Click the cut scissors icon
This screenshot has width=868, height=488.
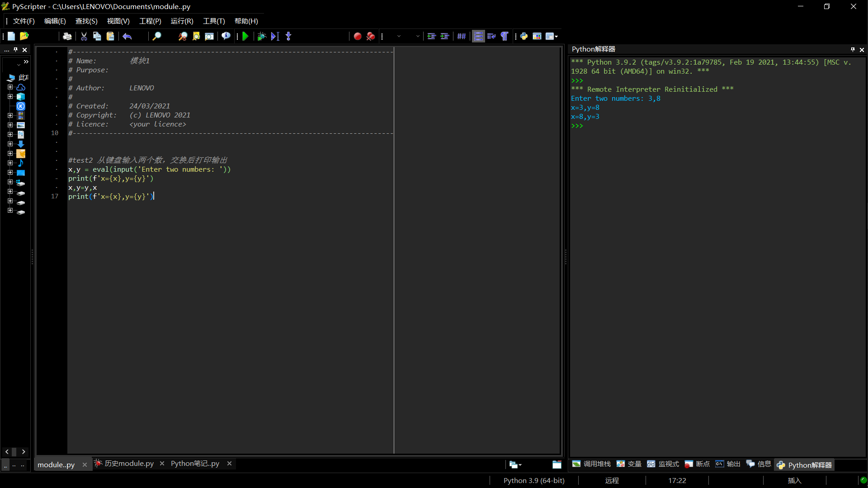pyautogui.click(x=84, y=36)
